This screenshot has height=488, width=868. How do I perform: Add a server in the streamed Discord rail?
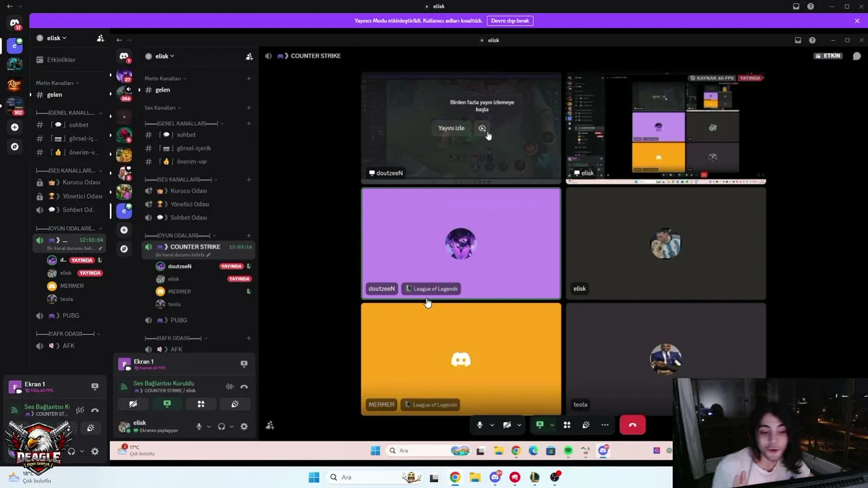pyautogui.click(x=124, y=230)
